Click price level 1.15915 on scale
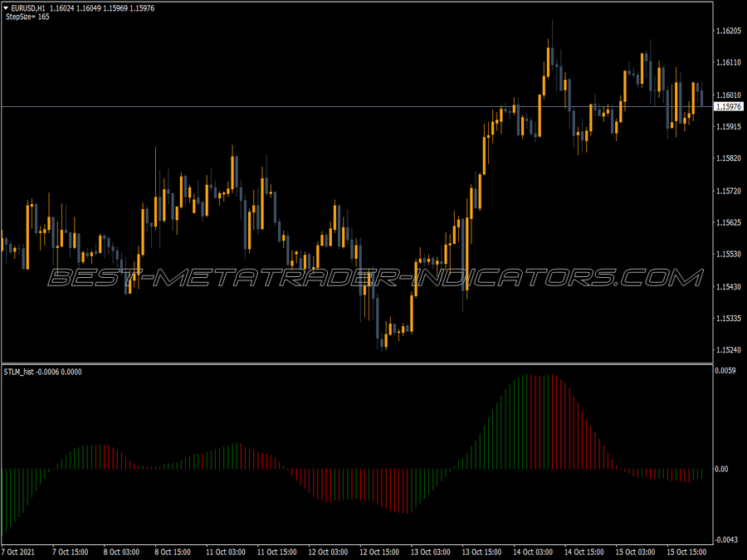 pyautogui.click(x=729, y=127)
